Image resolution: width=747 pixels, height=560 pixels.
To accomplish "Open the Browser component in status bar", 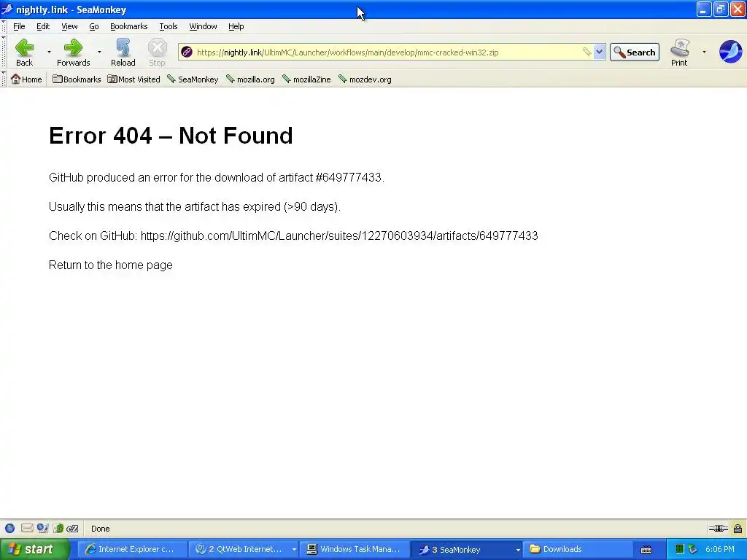I will (x=10, y=528).
